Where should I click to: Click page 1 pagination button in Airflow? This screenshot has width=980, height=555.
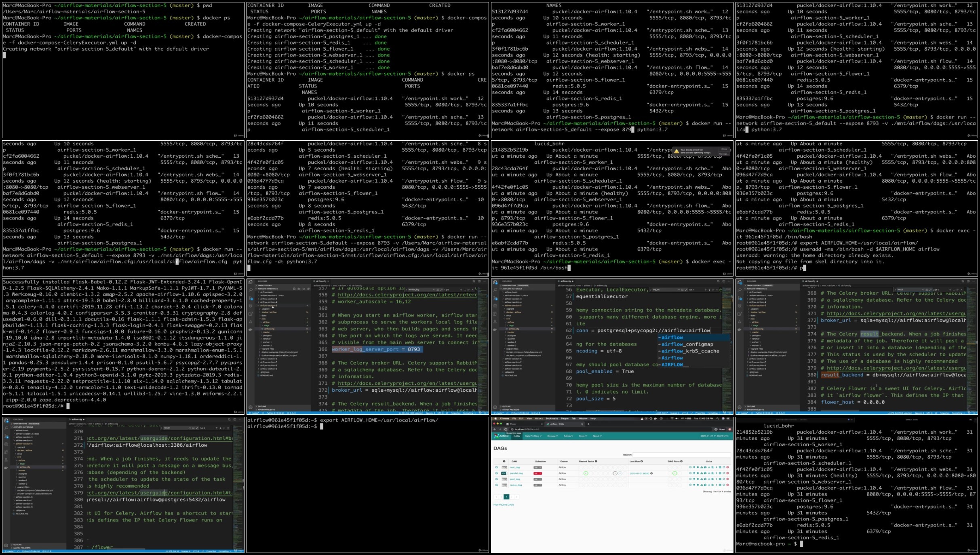coord(506,497)
